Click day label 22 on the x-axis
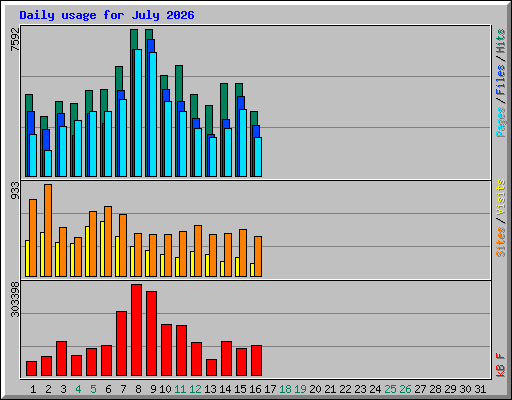The height and width of the screenshot is (400, 512). click(x=345, y=389)
